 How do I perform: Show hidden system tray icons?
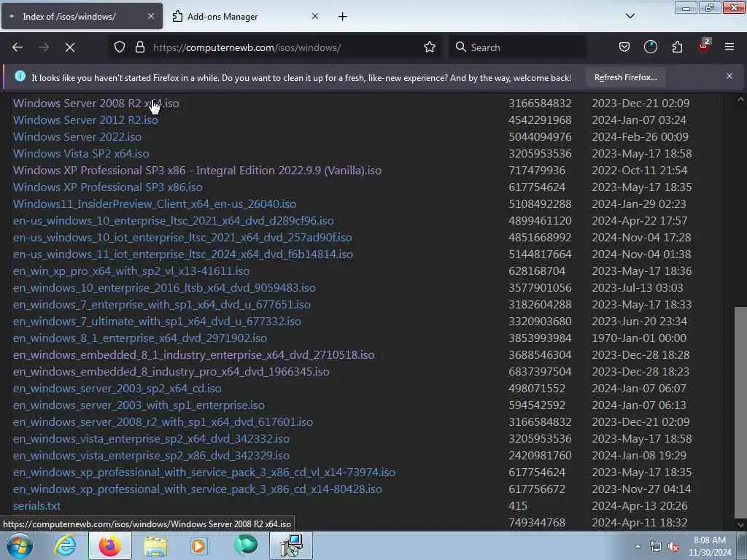[638, 547]
